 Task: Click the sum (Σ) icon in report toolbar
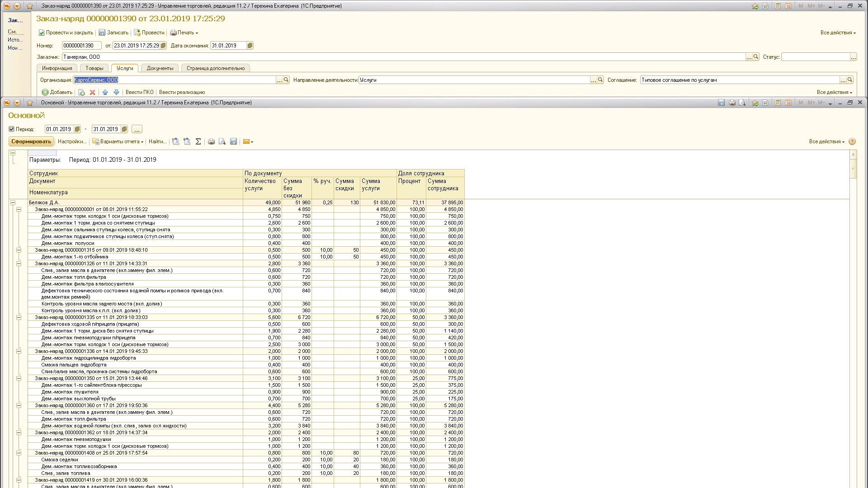[198, 142]
